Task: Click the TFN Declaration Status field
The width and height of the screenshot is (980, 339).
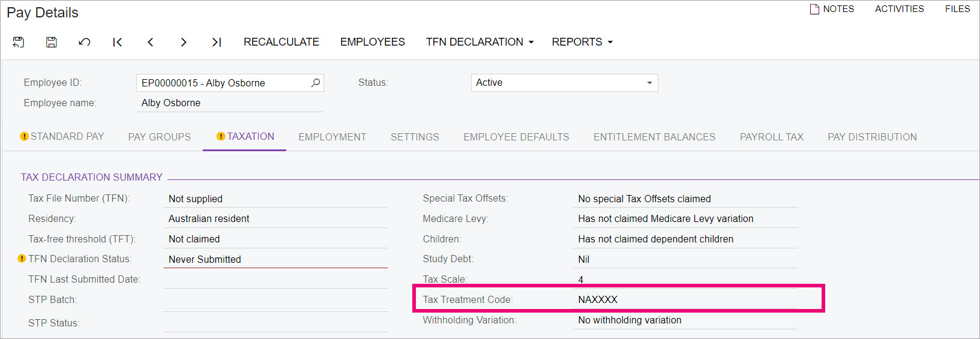Action: pyautogui.click(x=276, y=259)
